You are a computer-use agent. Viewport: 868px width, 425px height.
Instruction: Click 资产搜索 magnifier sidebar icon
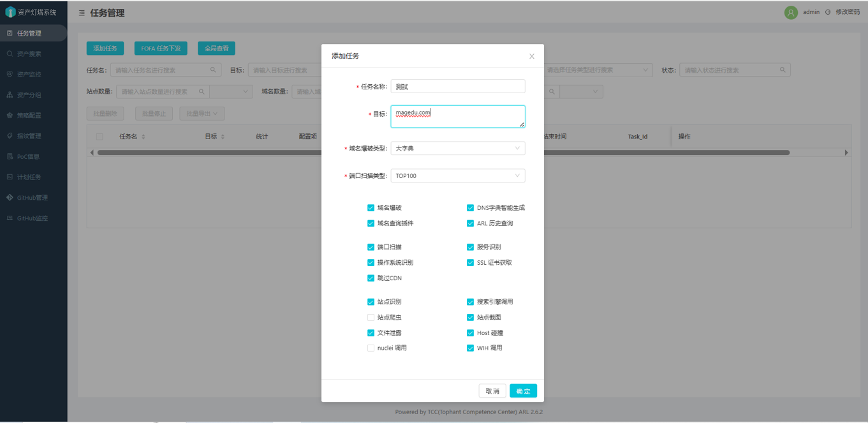10,54
